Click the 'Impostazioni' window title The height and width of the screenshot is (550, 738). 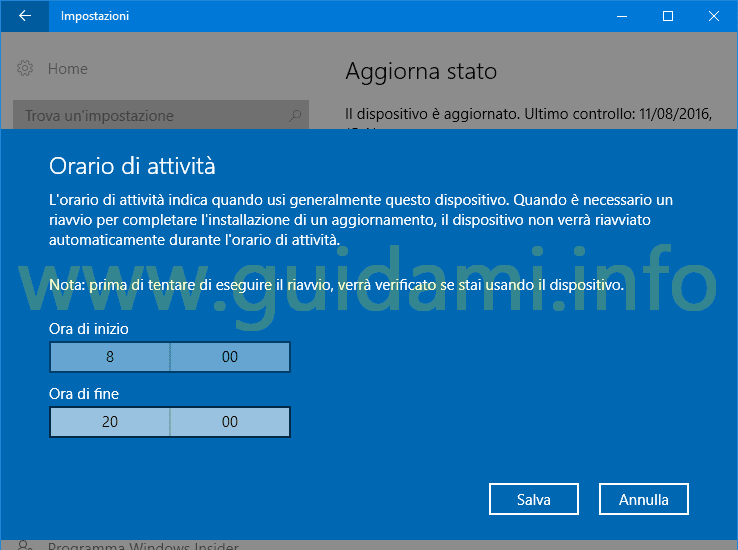tap(95, 16)
